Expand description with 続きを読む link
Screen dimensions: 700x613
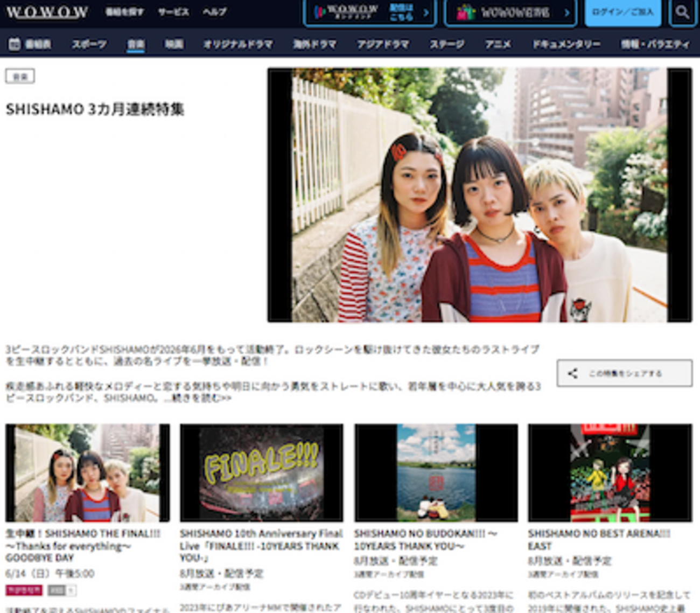point(201,398)
